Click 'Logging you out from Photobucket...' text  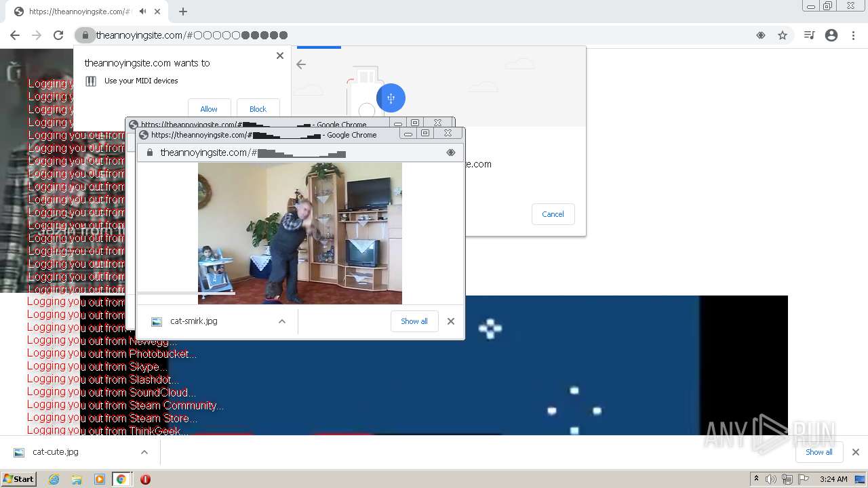(x=112, y=354)
